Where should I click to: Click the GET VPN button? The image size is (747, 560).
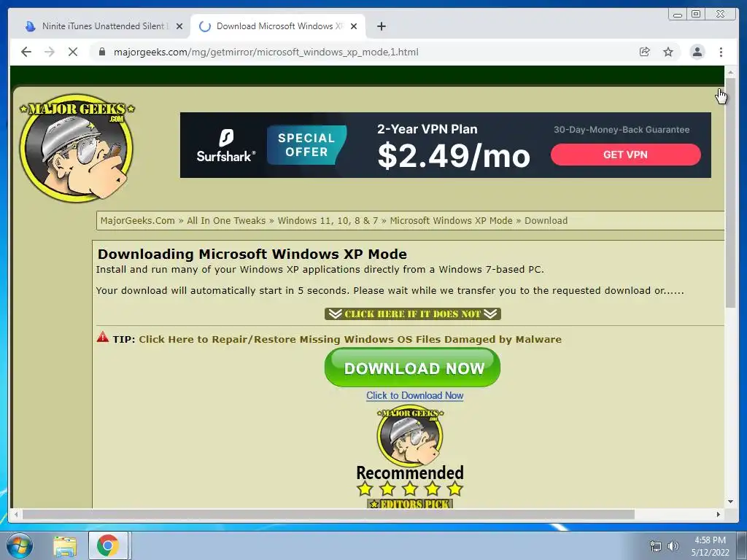pos(625,155)
